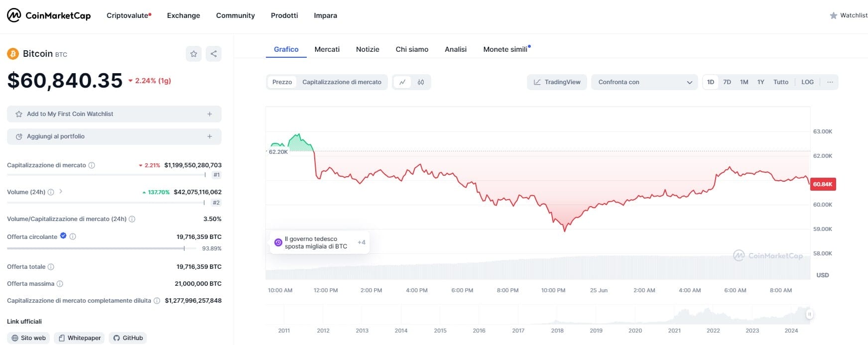Open the Whitepaper link
The height and width of the screenshot is (345, 868).
coord(79,338)
